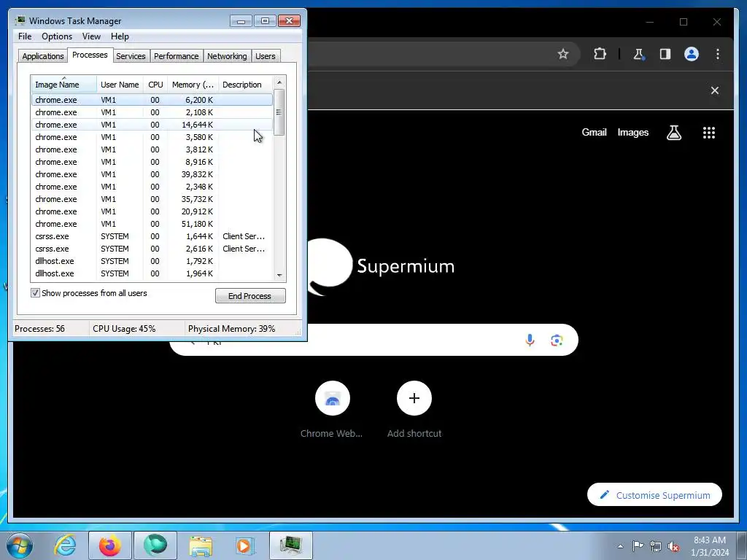
Task: Open Windows Explorer folder on taskbar
Action: click(201, 545)
